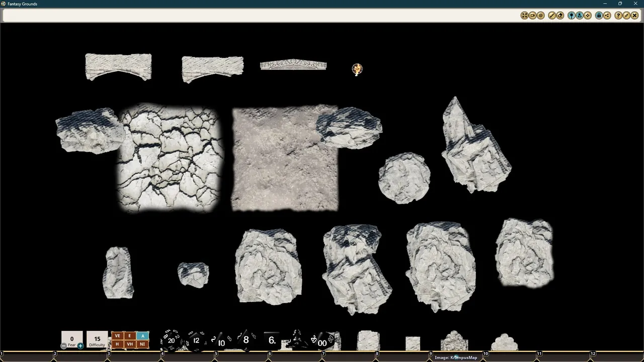Select the VH difficulty button
Image resolution: width=644 pixels, height=362 pixels.
[130, 344]
